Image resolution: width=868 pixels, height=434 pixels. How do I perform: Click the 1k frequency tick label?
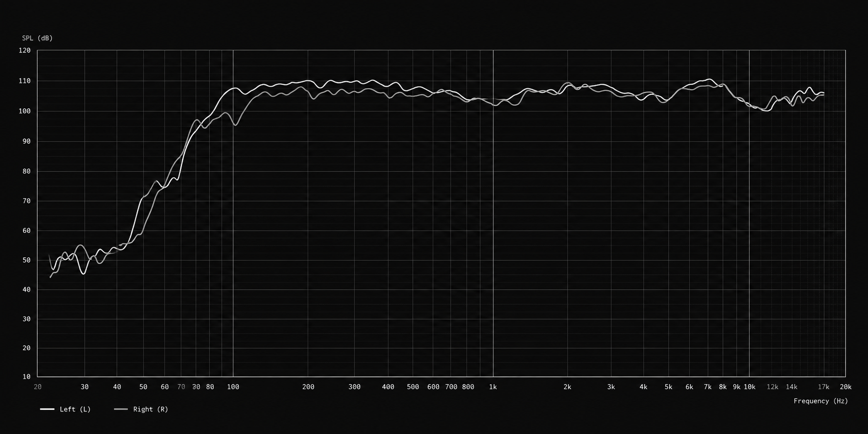tap(493, 387)
